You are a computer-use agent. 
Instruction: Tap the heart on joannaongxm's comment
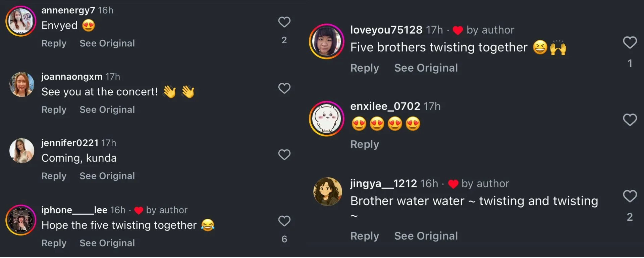[284, 88]
